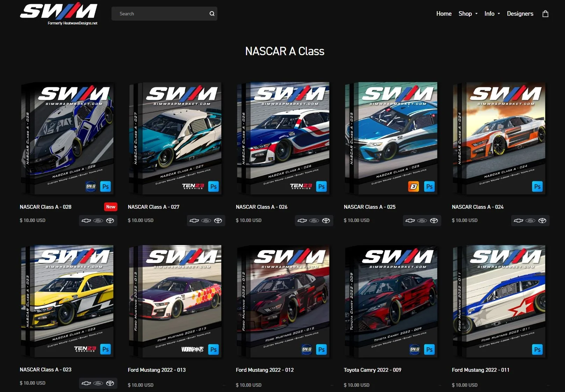Click the NASCAR A Class page heading
The height and width of the screenshot is (392, 565).
point(285,51)
